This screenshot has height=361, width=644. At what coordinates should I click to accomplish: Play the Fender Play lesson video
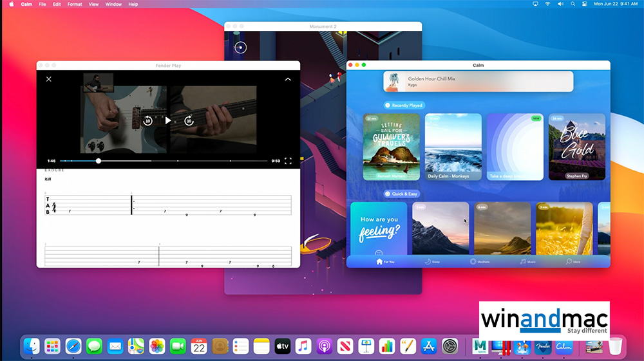point(168,120)
